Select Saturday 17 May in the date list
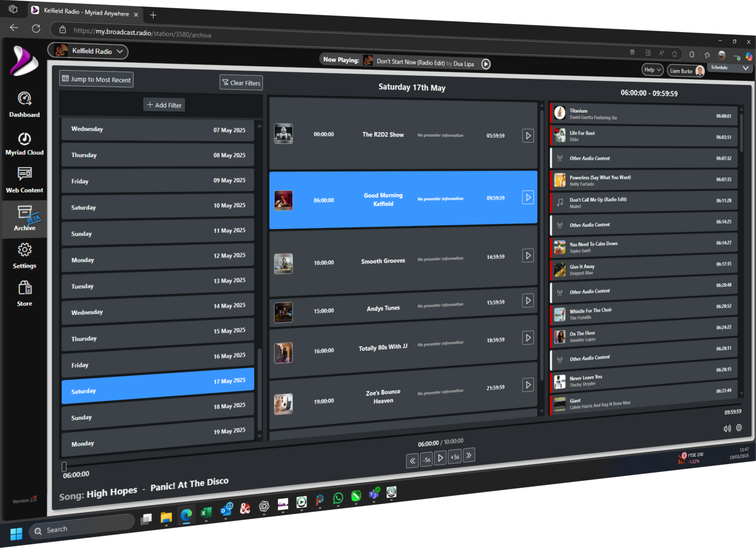The image size is (756, 548). (x=157, y=386)
